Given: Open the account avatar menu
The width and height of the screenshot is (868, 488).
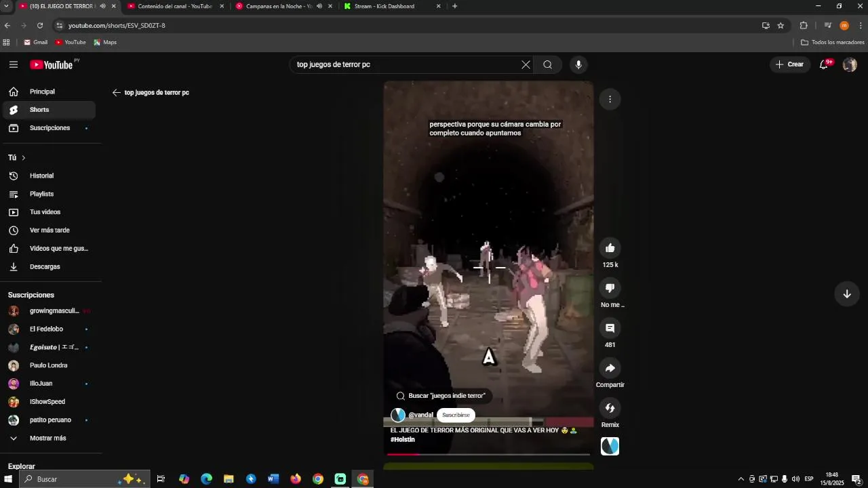Looking at the screenshot, I should [x=850, y=64].
